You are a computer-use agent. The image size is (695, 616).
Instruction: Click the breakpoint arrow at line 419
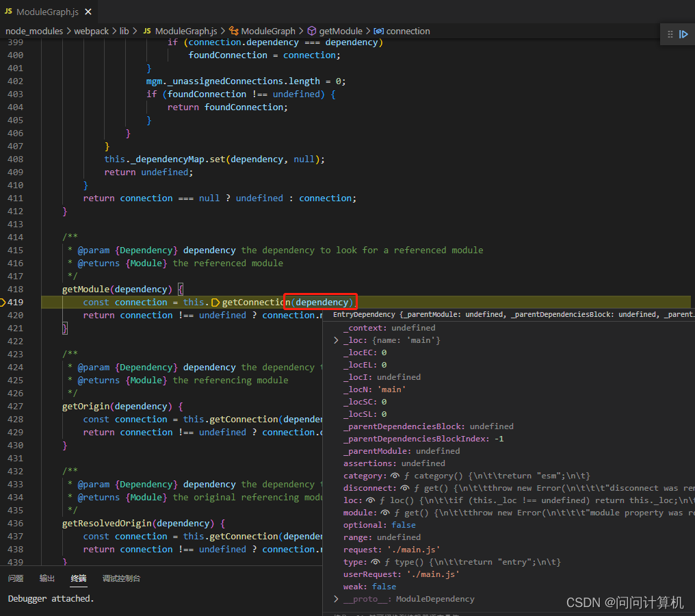coord(2,303)
